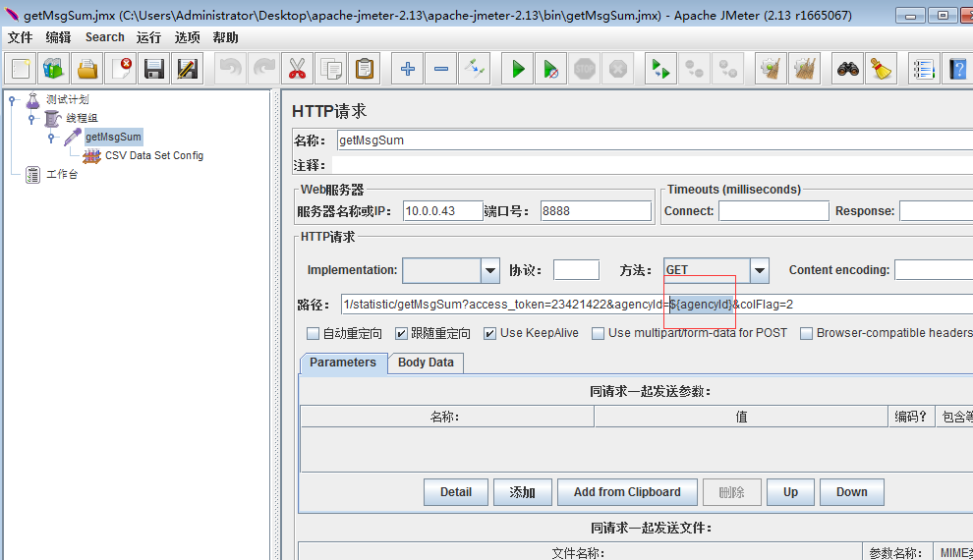Screen dimensions: 973x560
Task: Click the Undo arrow icon
Action: pos(231,68)
